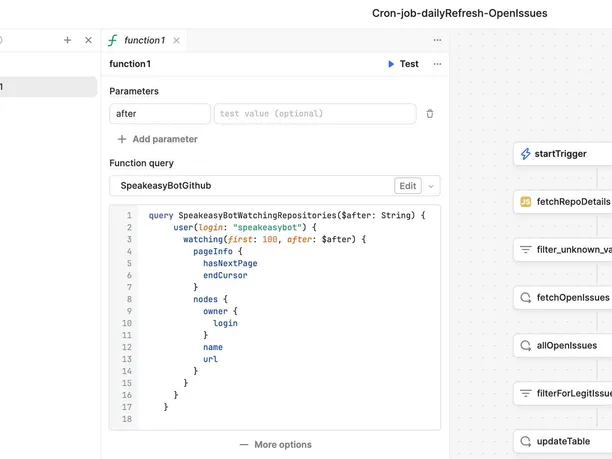Click 'pageInfo {' in the query editor
This screenshot has width=612, height=459.
pyautogui.click(x=218, y=251)
